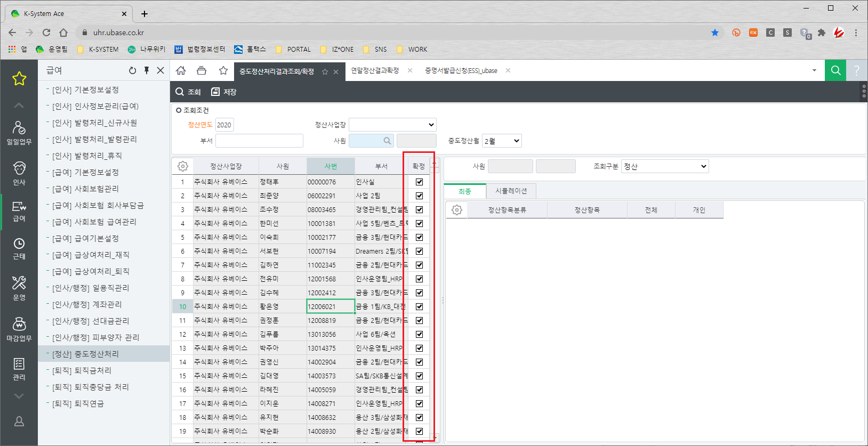Expand the open tabs list arrow
Screen dimensions: 868x446
tap(814, 70)
